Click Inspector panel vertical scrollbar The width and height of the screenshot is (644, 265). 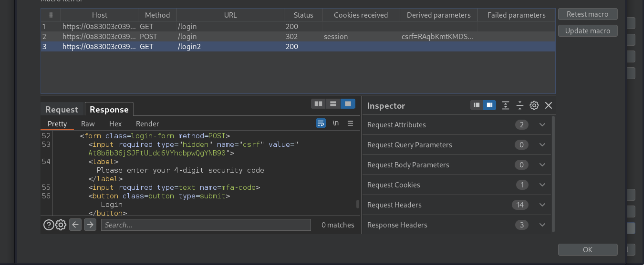tap(553, 174)
